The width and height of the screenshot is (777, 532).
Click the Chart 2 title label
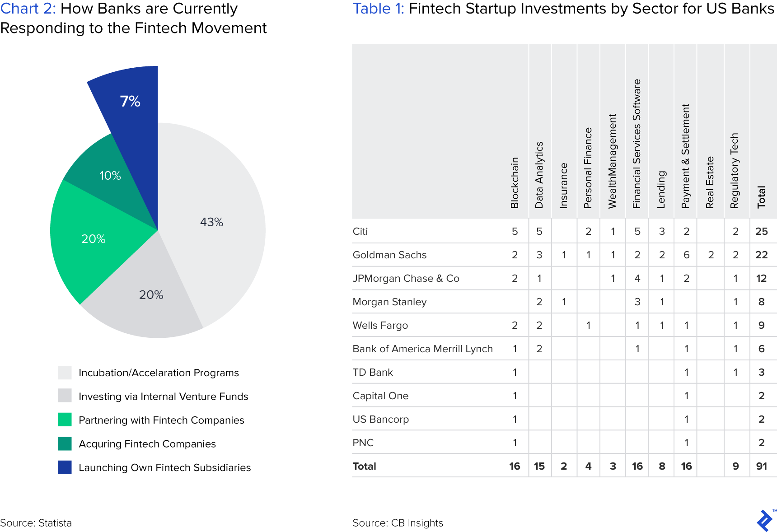[x=28, y=9]
